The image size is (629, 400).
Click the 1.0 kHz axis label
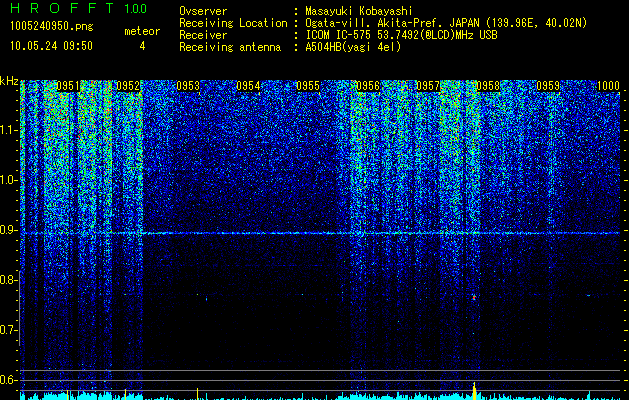(x=8, y=180)
